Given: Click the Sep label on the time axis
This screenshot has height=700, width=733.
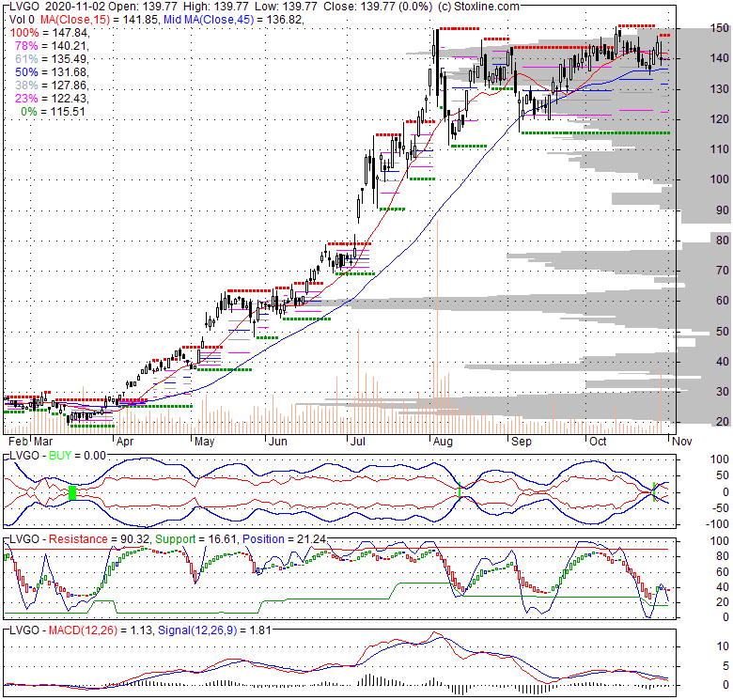Looking at the screenshot, I should (522, 442).
